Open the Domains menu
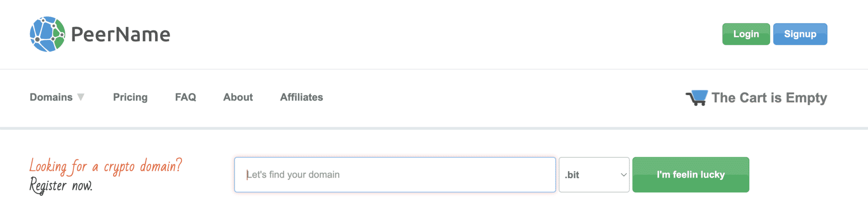Screen dimensions: 868x215 [x=51, y=97]
